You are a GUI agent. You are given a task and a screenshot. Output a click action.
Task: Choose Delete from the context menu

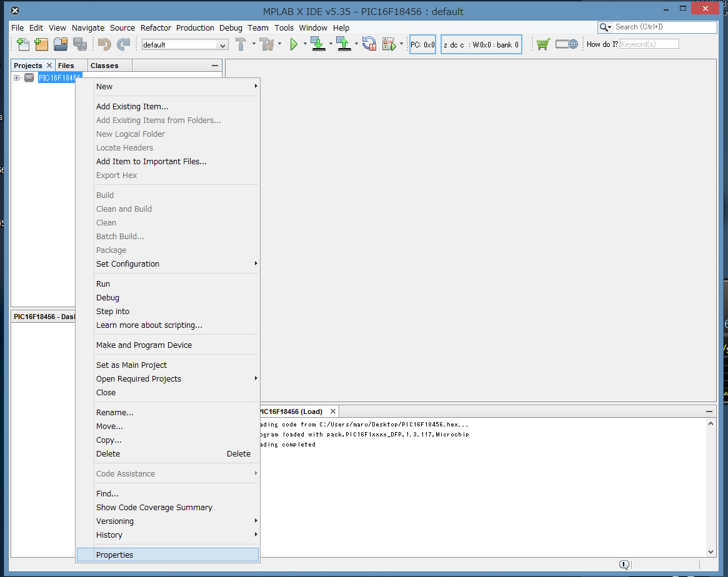(167, 453)
